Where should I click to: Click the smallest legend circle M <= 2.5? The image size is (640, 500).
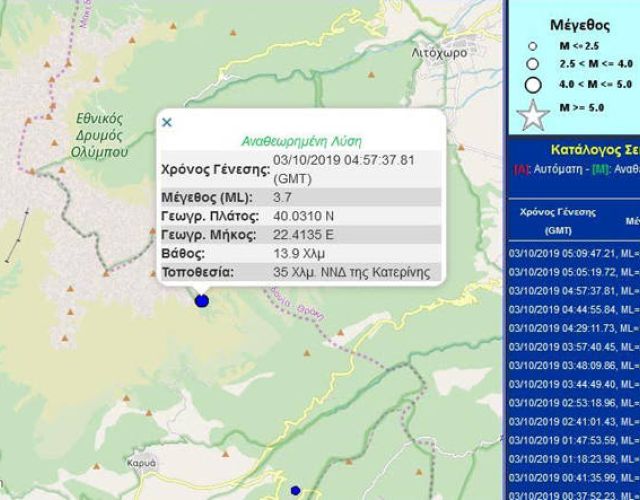pyautogui.click(x=532, y=46)
